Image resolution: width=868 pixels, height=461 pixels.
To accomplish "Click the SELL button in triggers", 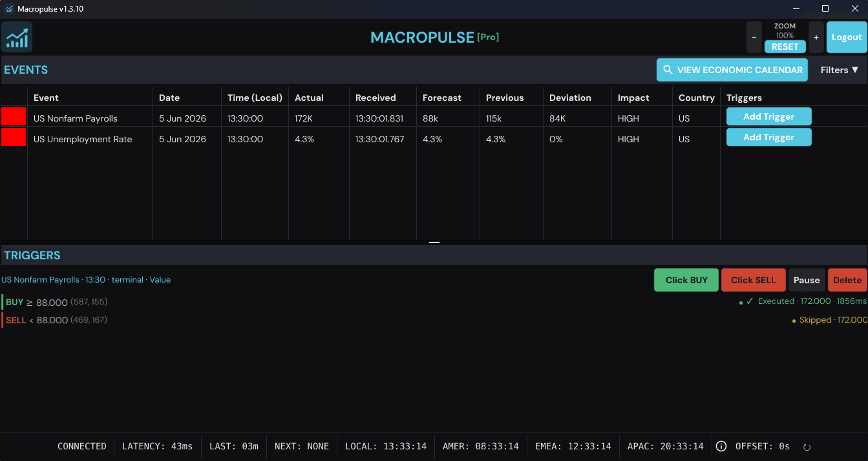I will click(x=753, y=280).
